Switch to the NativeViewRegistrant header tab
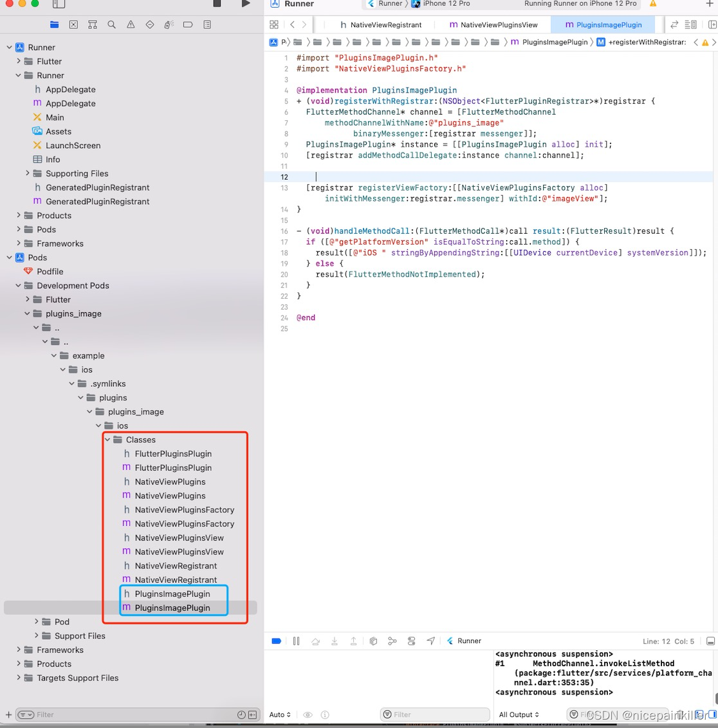The width and height of the screenshot is (718, 728). [x=382, y=24]
